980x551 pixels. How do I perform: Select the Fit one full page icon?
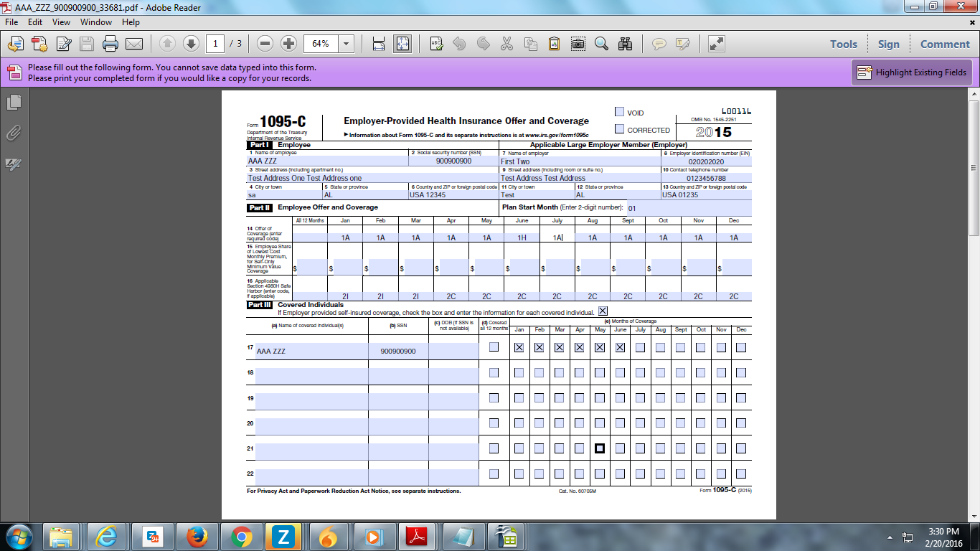pyautogui.click(x=402, y=44)
